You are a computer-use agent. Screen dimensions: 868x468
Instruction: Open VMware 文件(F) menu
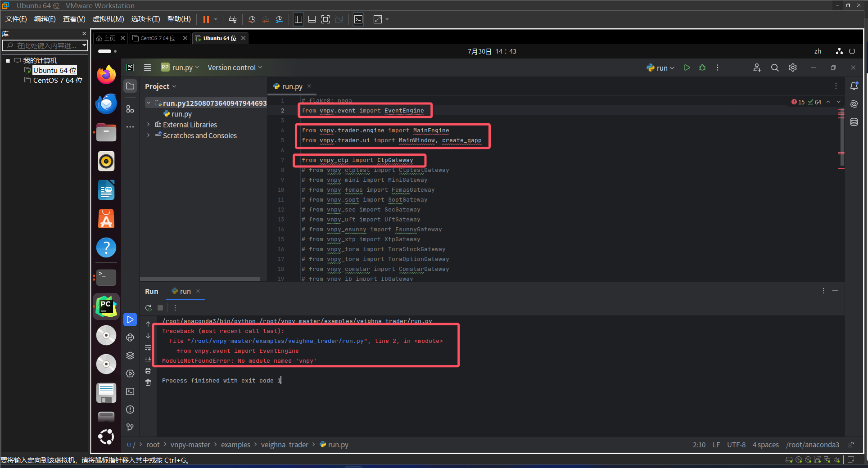pos(16,19)
